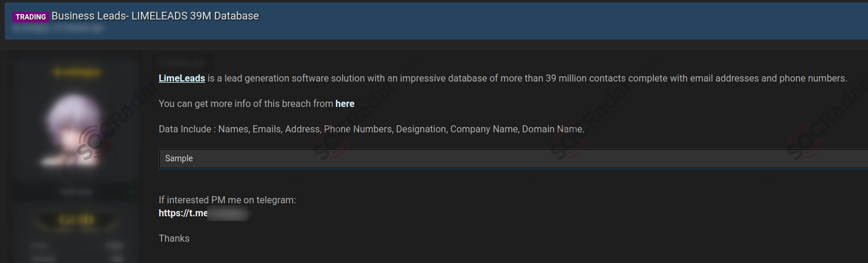This screenshot has width=868, height=263.
Task: Click the "Data Include" fields line
Action: [x=372, y=129]
